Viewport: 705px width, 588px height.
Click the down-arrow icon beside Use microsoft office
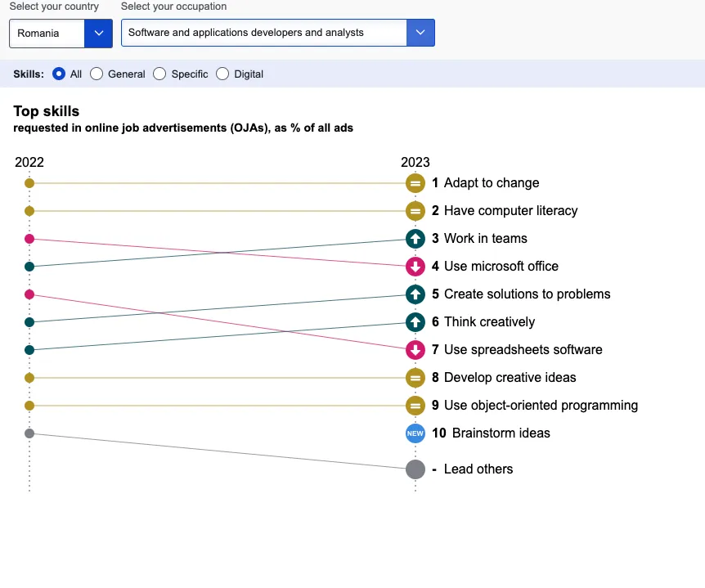[x=415, y=267]
